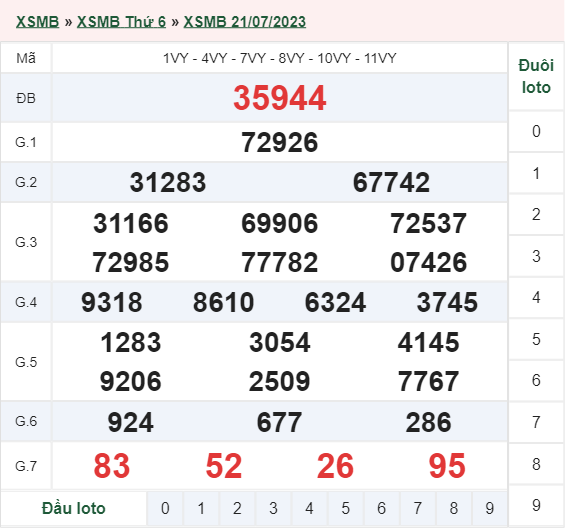
Task: Click the G.3 number 69906
Action: [280, 223]
